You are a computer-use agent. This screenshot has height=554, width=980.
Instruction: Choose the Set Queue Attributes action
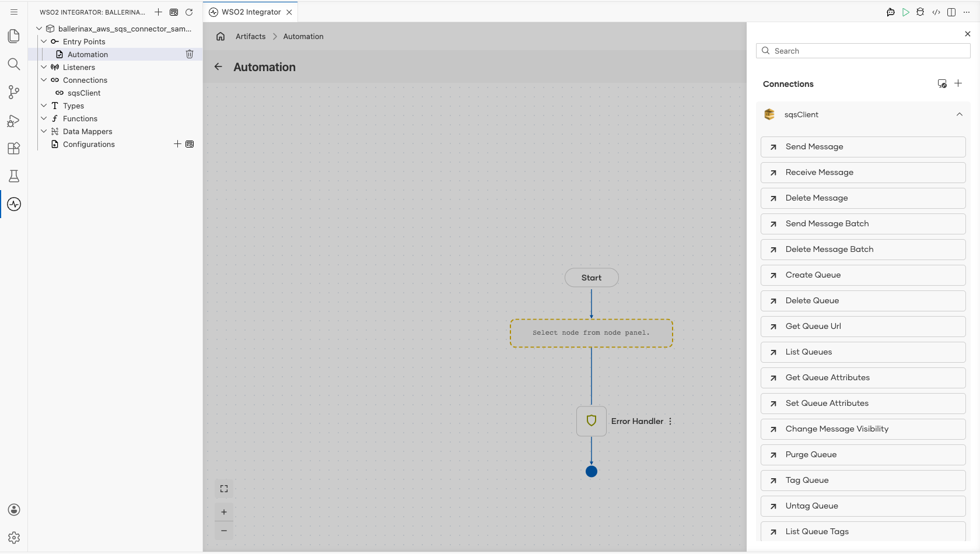point(863,404)
